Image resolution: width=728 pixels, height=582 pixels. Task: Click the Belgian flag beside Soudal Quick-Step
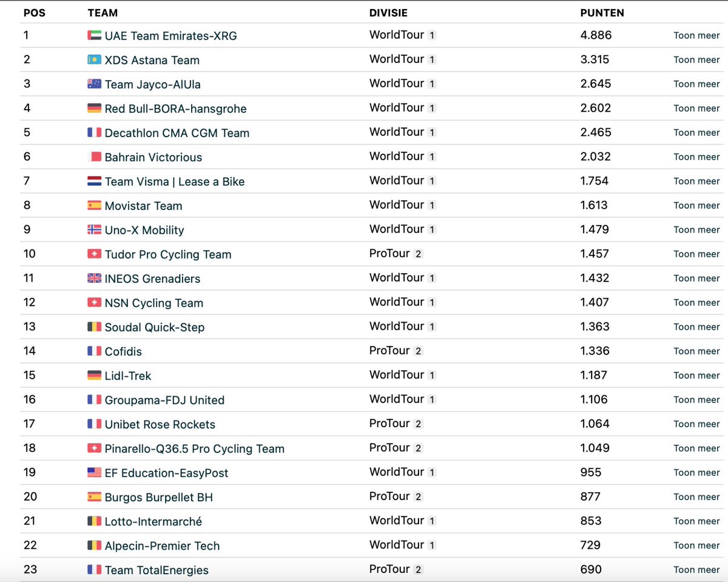pos(94,327)
